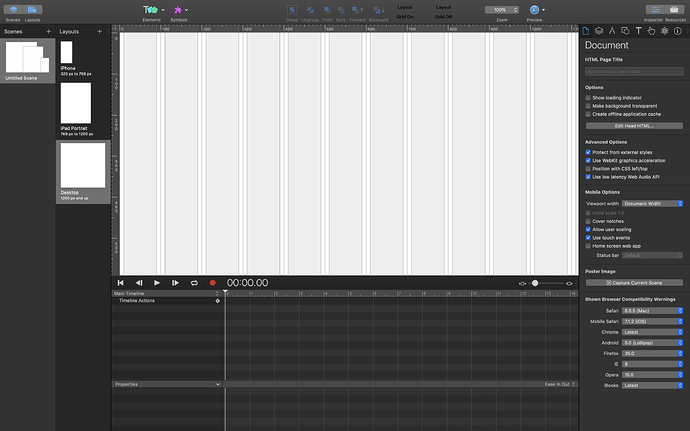This screenshot has width=690, height=431.
Task: Select the Actions inspector tab icon
Action: tap(651, 31)
